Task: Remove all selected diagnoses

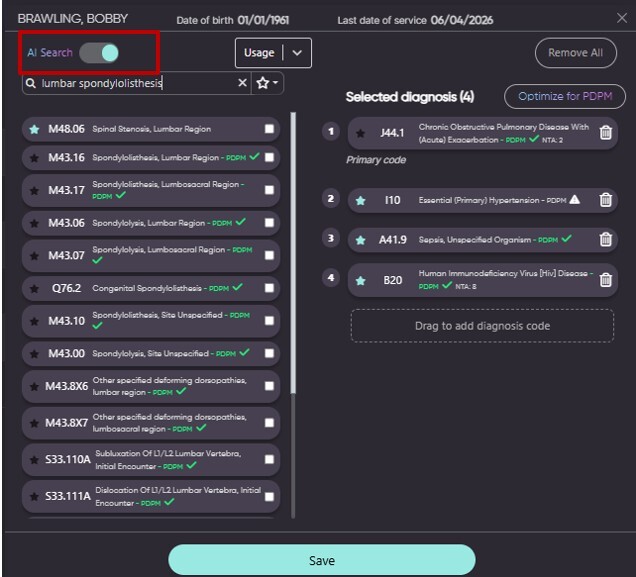Action: point(576,53)
